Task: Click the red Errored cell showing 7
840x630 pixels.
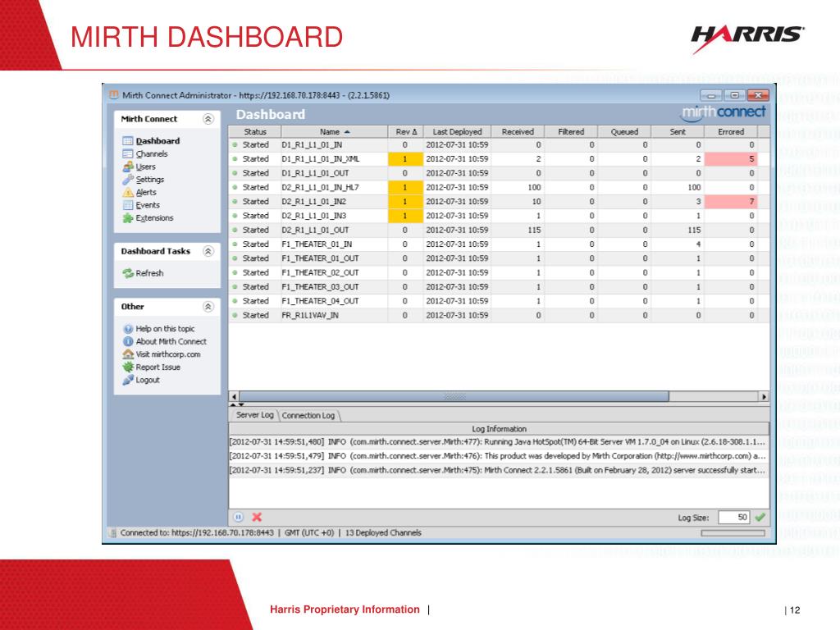Action: [731, 202]
